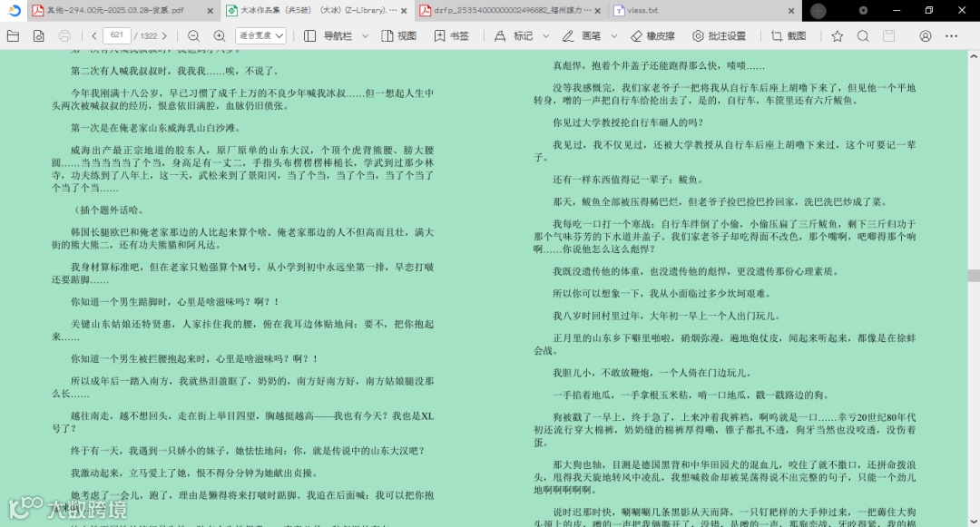Click the line starting "我胆儿小,不敢放鞭炮"
Screen dimensions: 980x527
[x=652, y=373]
